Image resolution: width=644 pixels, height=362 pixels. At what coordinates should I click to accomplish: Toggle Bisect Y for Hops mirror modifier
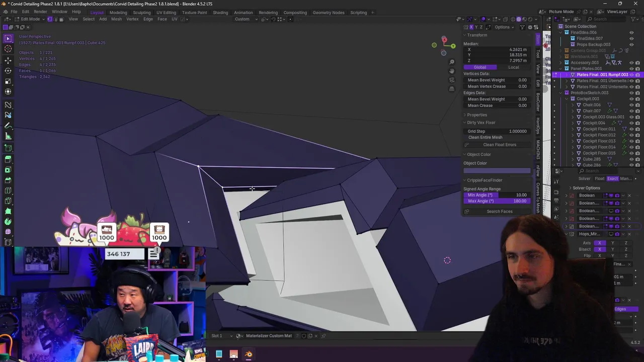pos(612,249)
